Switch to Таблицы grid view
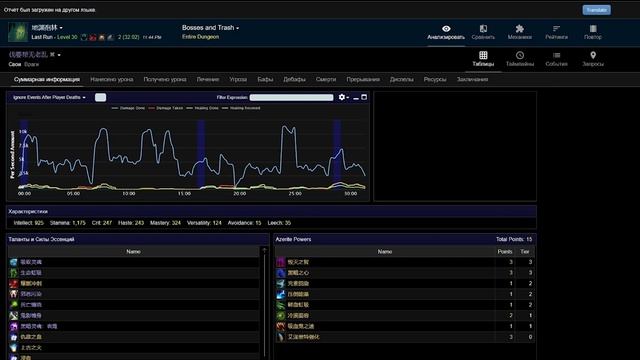 tap(483, 59)
